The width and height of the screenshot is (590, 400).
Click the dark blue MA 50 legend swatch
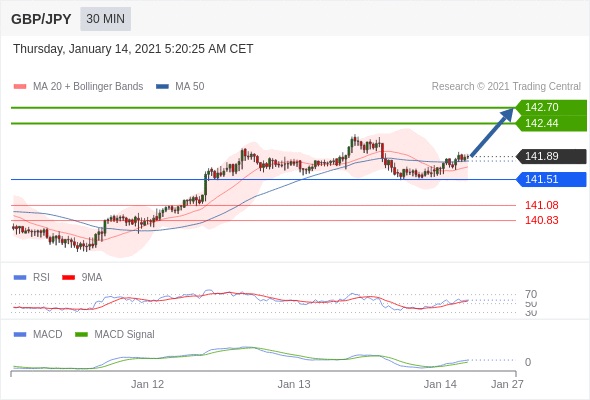pyautogui.click(x=162, y=87)
